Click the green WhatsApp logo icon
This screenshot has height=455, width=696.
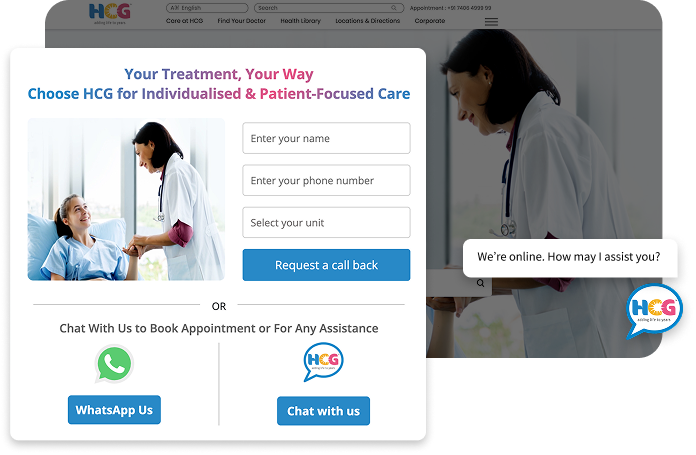click(114, 364)
